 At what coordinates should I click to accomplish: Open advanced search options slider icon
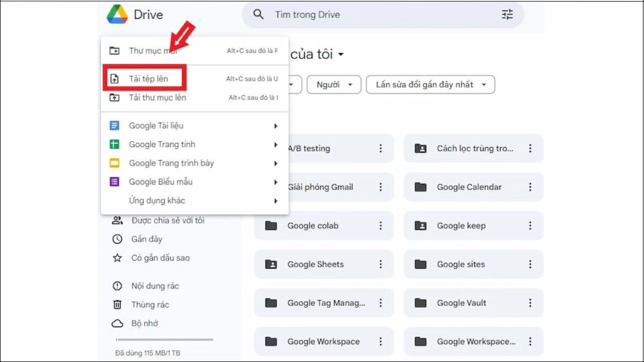pyautogui.click(x=507, y=14)
